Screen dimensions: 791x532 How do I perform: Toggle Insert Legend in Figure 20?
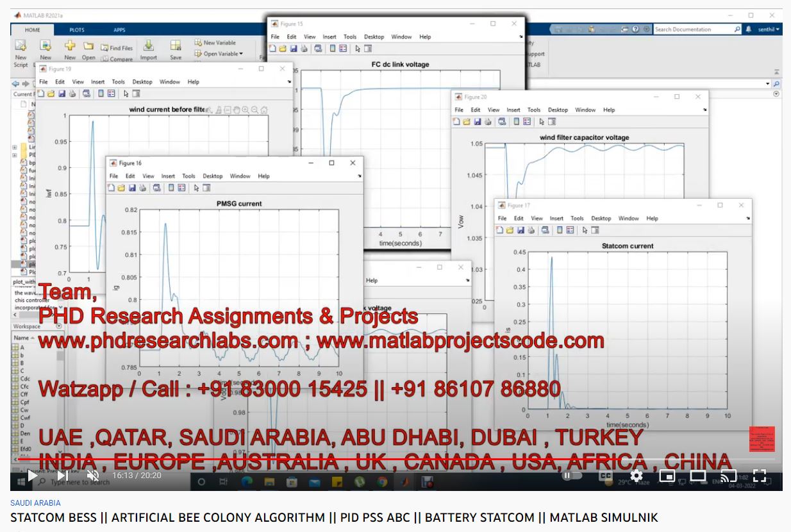[527, 122]
